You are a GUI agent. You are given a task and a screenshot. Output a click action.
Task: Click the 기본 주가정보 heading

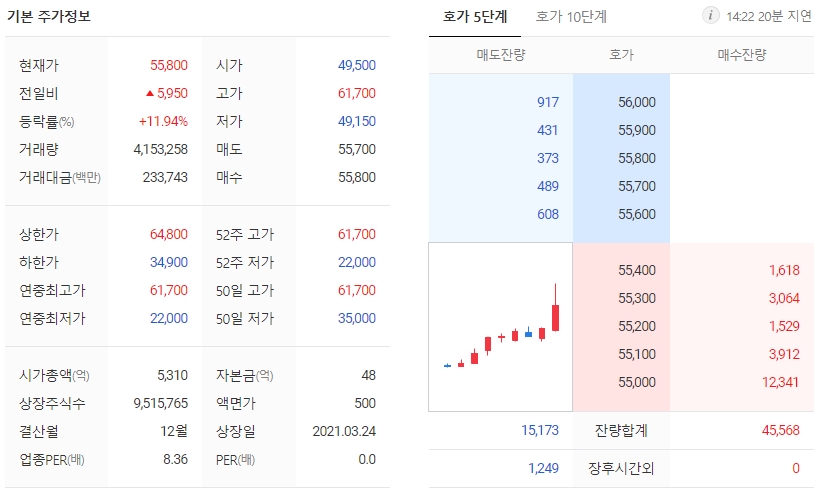[x=49, y=16]
